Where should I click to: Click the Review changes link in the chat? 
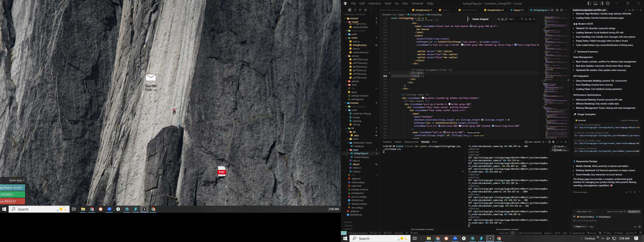coord(580,192)
